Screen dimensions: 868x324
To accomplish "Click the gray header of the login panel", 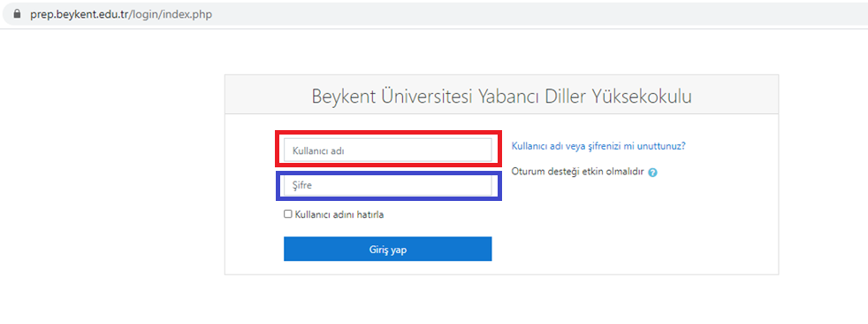I will click(501, 95).
